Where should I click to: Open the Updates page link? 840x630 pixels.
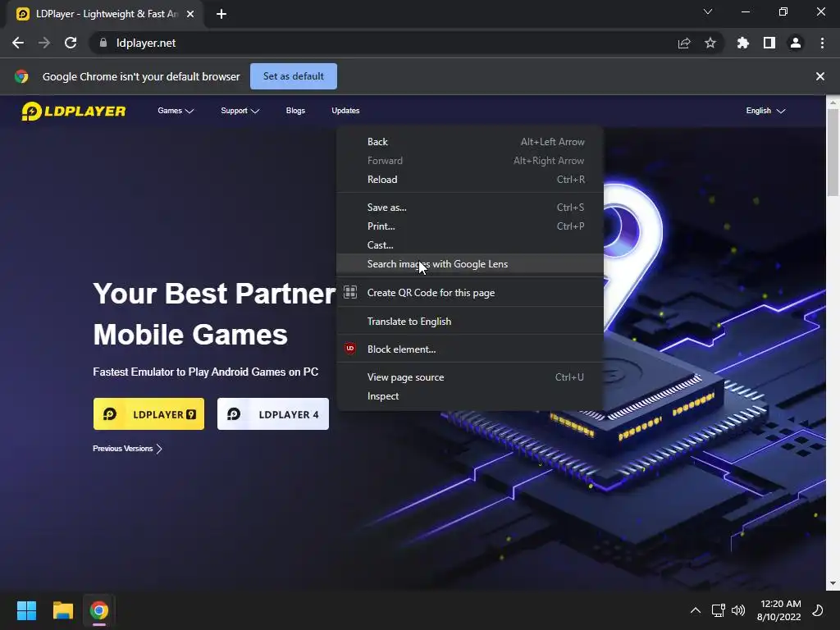[345, 111]
